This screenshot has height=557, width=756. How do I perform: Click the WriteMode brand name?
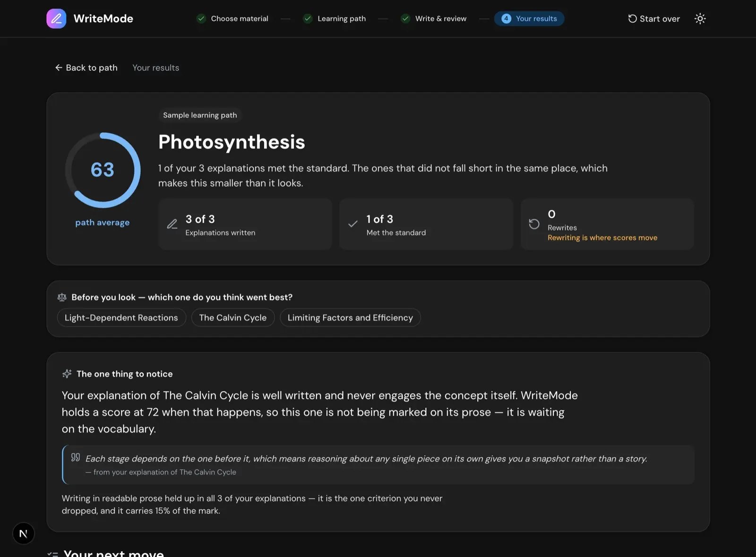point(103,18)
